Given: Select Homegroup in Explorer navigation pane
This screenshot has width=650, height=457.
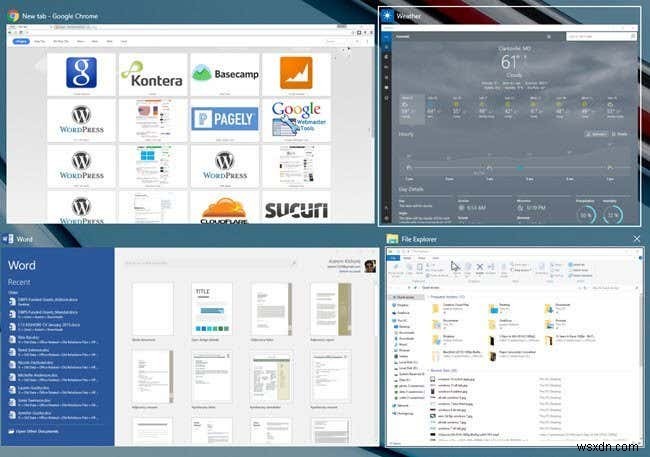Looking at the screenshot, I should [403, 413].
